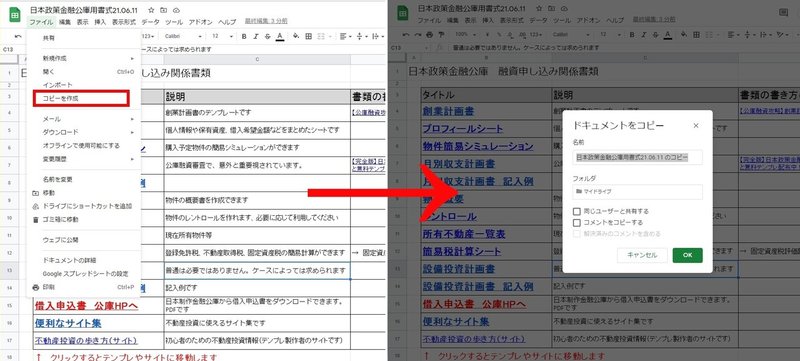
Task: Open text color picker in left screenshot
Action: click(280, 37)
